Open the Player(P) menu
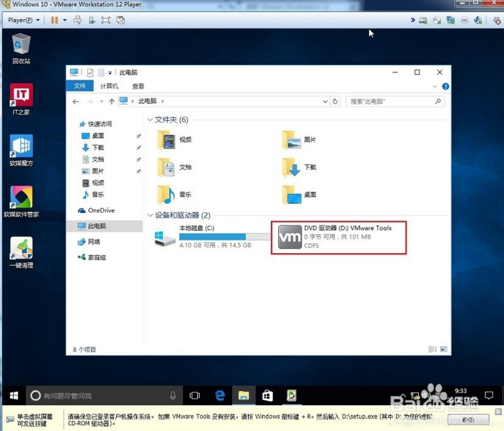504x431 pixels. click(24, 20)
